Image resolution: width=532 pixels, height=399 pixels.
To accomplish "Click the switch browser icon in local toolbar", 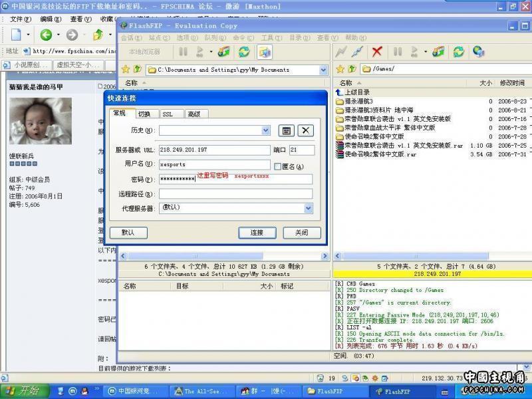I will click(264, 52).
